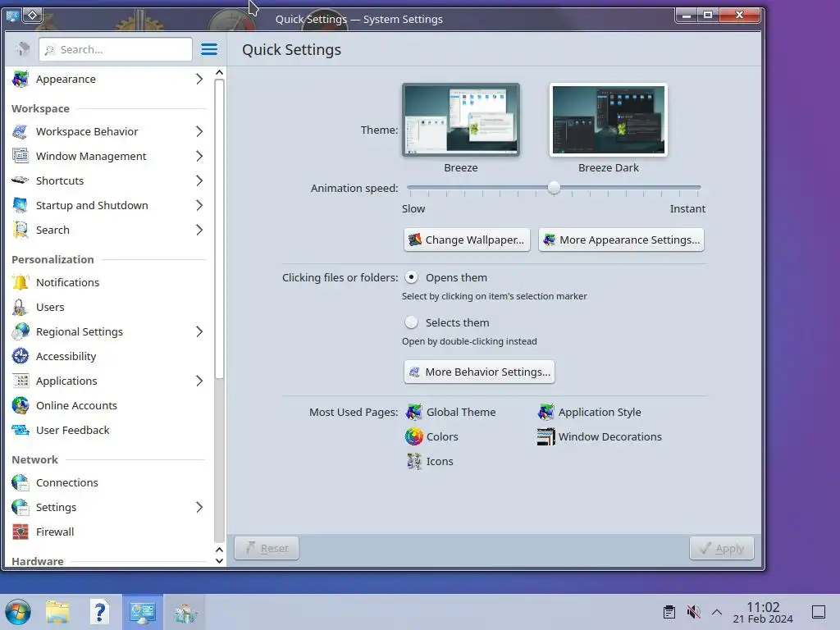Click More Appearance Settings button
The width and height of the screenshot is (840, 630).
tap(622, 240)
